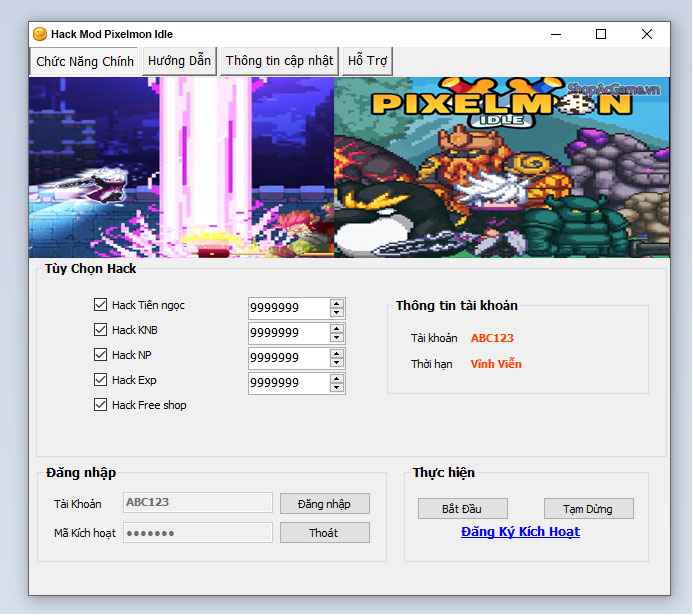Increase Hack Tiên ngọc value with up arrow
The image size is (693, 616).
click(x=336, y=304)
